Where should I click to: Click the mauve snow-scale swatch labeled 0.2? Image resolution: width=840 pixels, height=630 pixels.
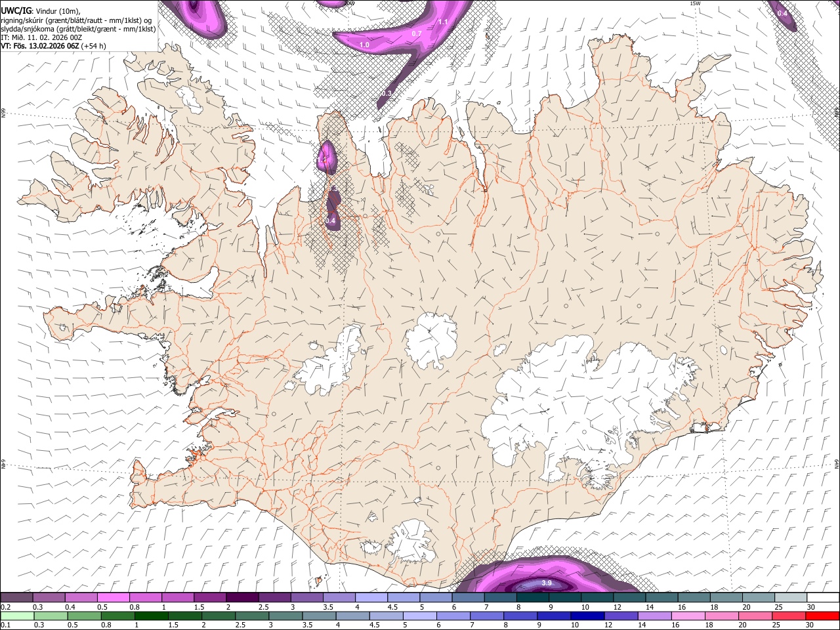point(17,598)
